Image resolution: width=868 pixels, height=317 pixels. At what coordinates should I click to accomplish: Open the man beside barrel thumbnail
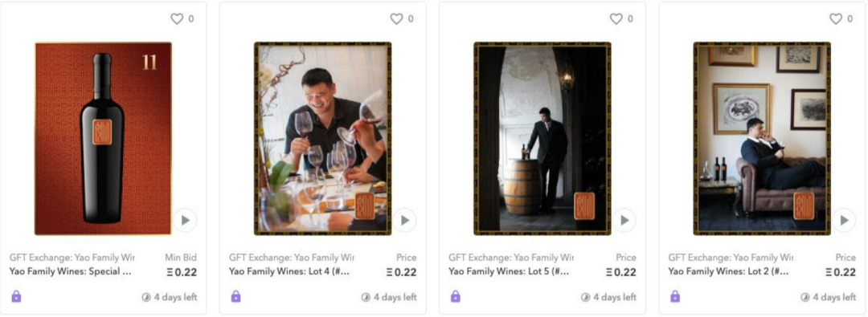pos(542,138)
